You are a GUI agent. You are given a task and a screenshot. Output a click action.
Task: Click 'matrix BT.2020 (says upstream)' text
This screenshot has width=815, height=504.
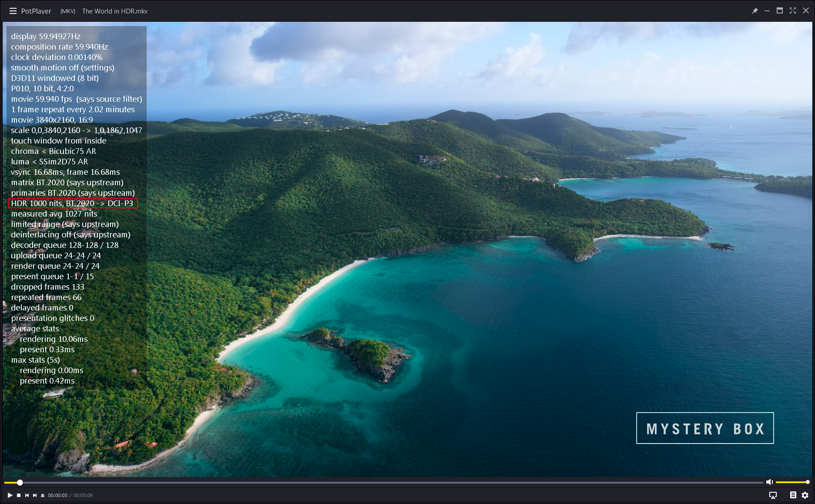click(x=67, y=183)
